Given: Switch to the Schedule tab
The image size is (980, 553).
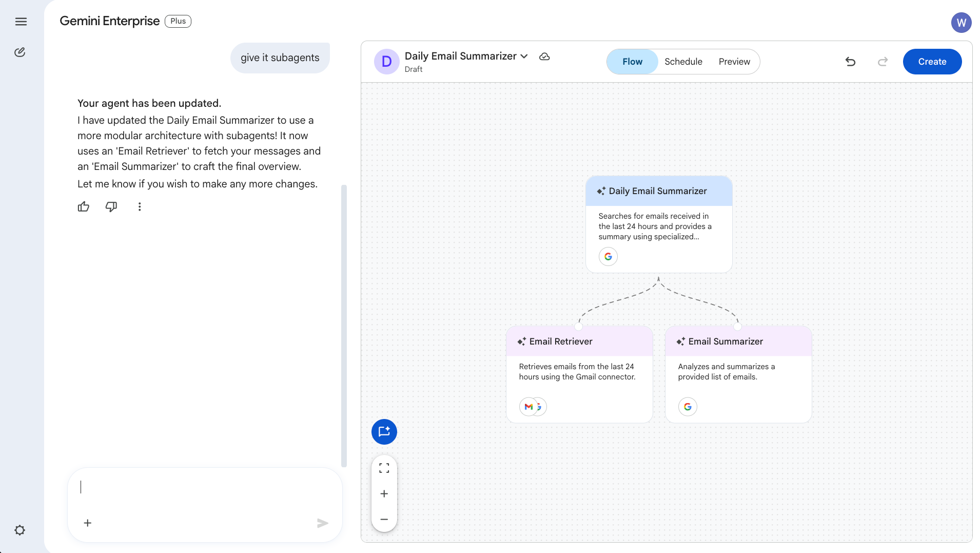Looking at the screenshot, I should tap(683, 62).
